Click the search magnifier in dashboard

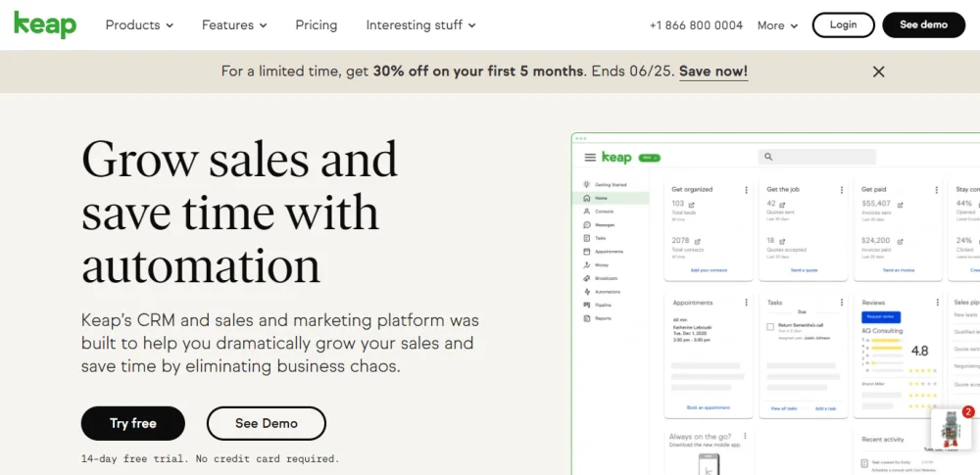pos(768,157)
